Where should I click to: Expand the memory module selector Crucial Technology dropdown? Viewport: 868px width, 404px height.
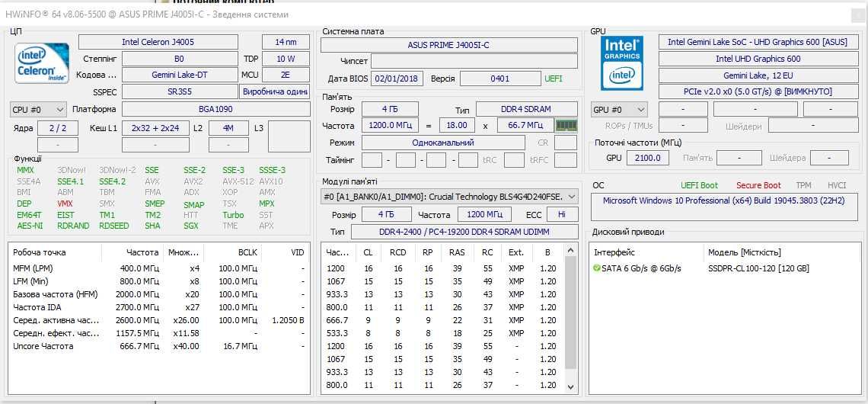449,196
